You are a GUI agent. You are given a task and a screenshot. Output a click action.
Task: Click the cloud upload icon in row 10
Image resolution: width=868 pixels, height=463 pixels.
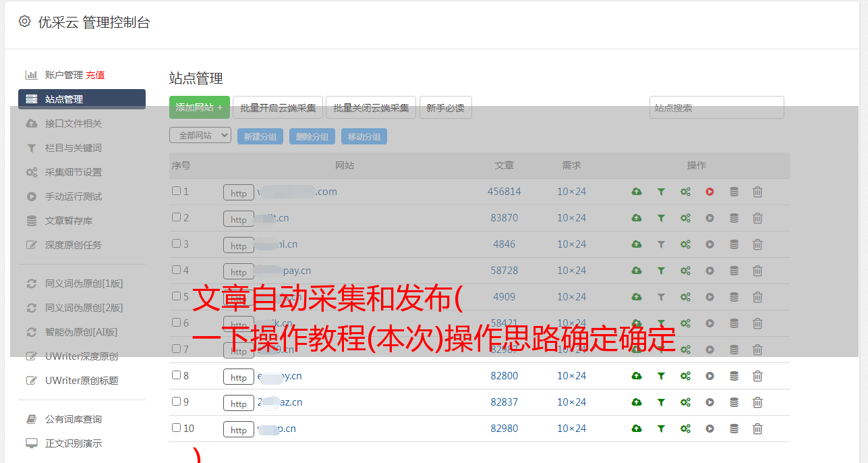tap(636, 429)
